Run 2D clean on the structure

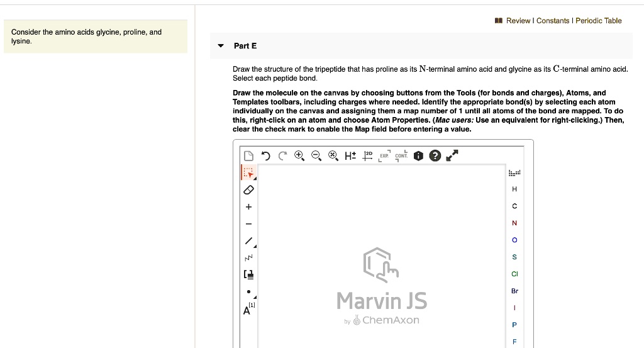pyautogui.click(x=369, y=155)
